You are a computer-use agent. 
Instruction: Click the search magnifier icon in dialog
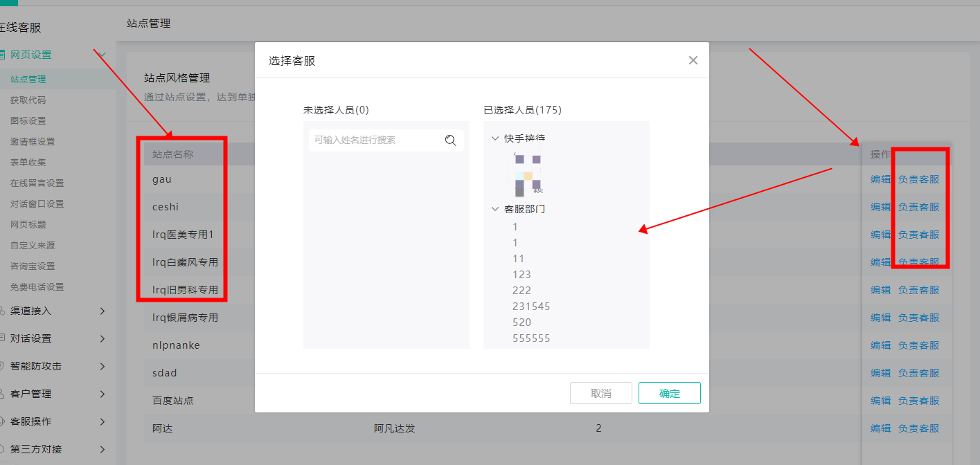click(x=450, y=140)
